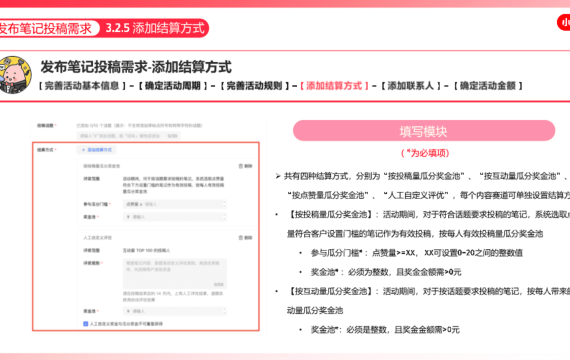Focus 奖金池 input in 人工自定义评优 card
The image size is (570, 360).
pyautogui.click(x=173, y=311)
